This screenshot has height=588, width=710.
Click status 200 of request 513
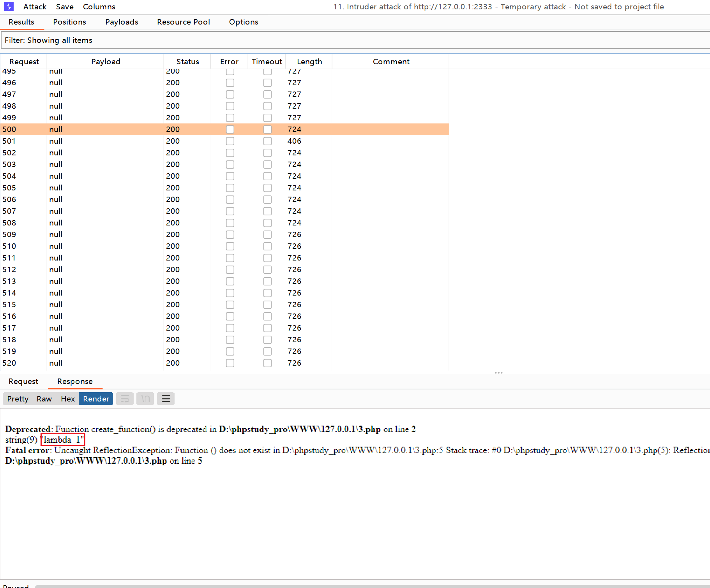click(x=173, y=281)
